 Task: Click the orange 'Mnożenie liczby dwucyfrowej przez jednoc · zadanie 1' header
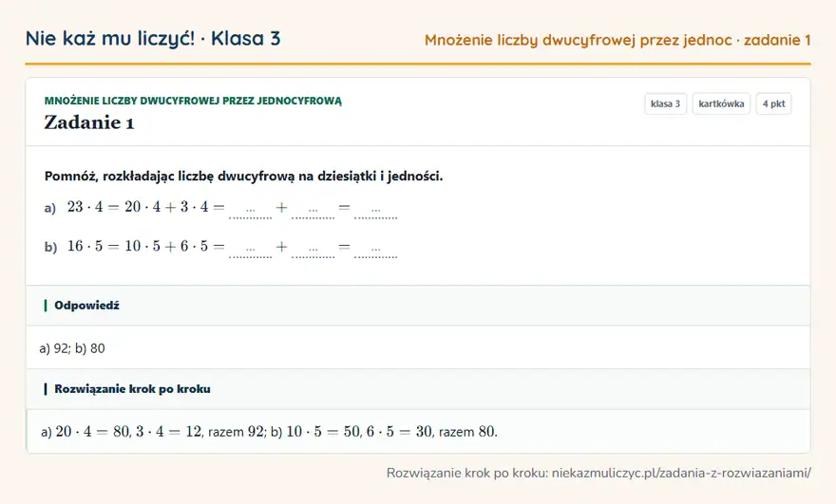click(617, 41)
